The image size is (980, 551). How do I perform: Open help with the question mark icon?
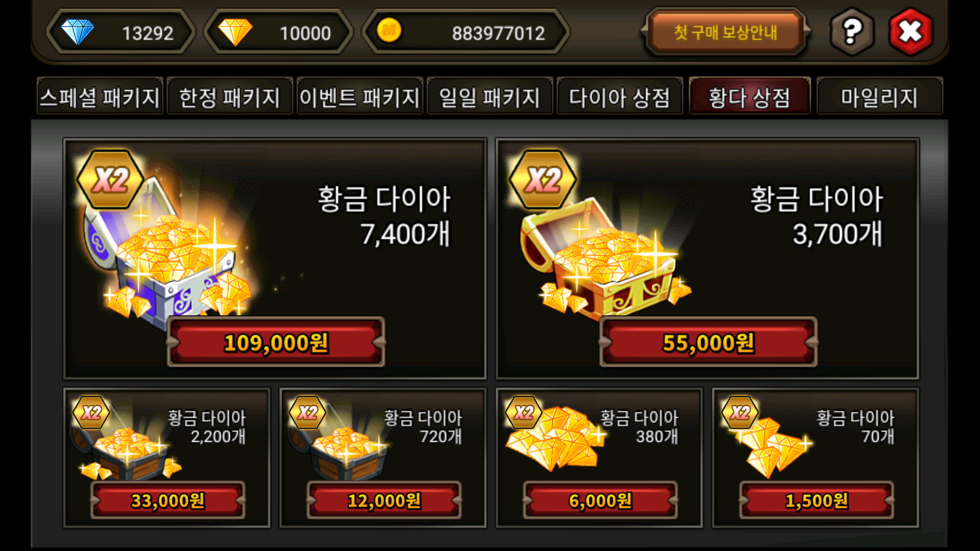tap(852, 32)
